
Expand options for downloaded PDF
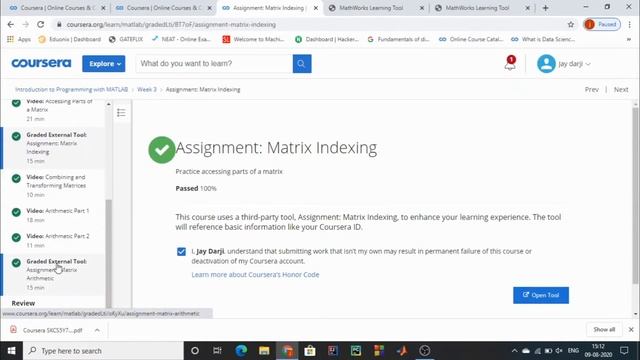(97, 330)
